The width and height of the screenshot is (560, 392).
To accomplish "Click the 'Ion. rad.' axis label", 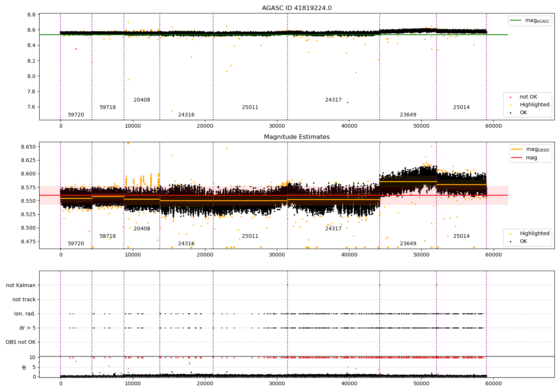I will tap(25, 314).
